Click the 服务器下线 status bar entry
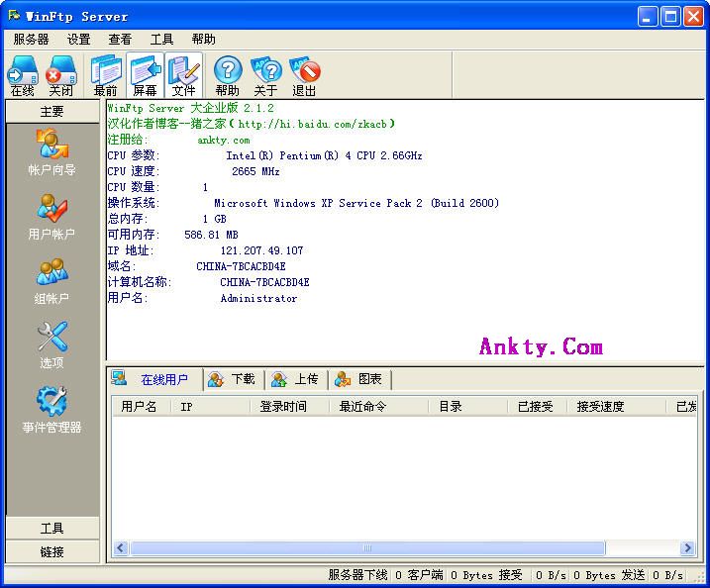 click(357, 575)
